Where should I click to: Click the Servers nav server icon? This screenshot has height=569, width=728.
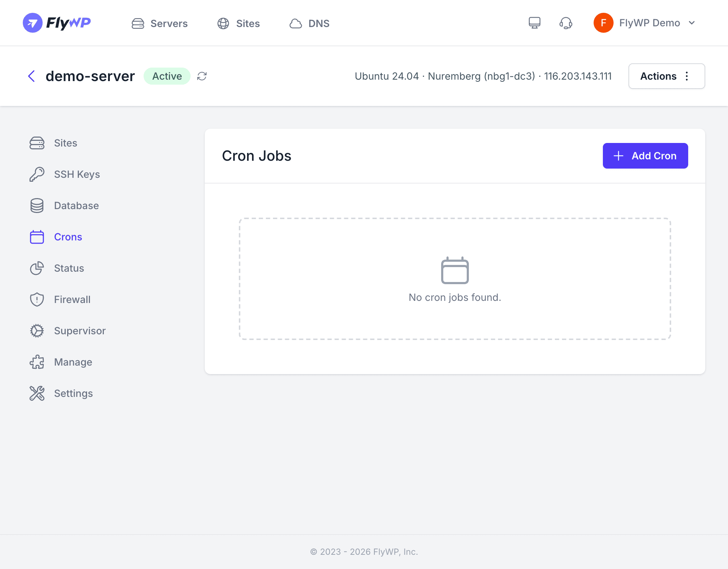138,23
